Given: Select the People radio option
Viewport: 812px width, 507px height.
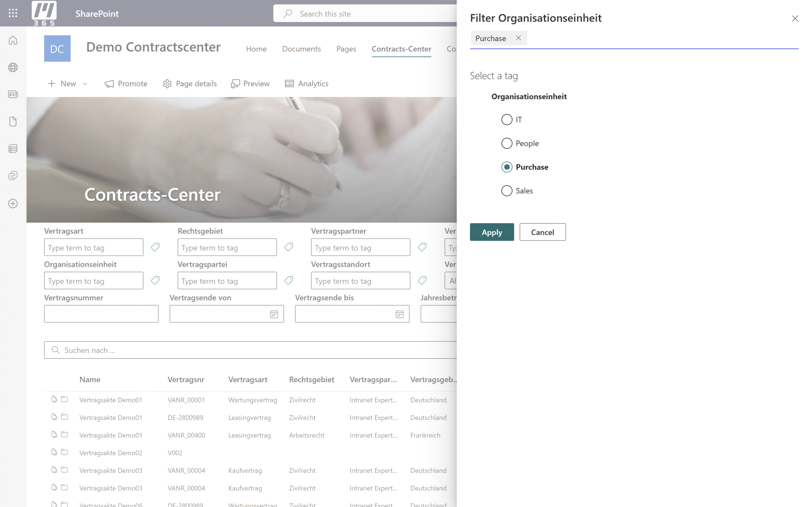Looking at the screenshot, I should click(x=507, y=143).
